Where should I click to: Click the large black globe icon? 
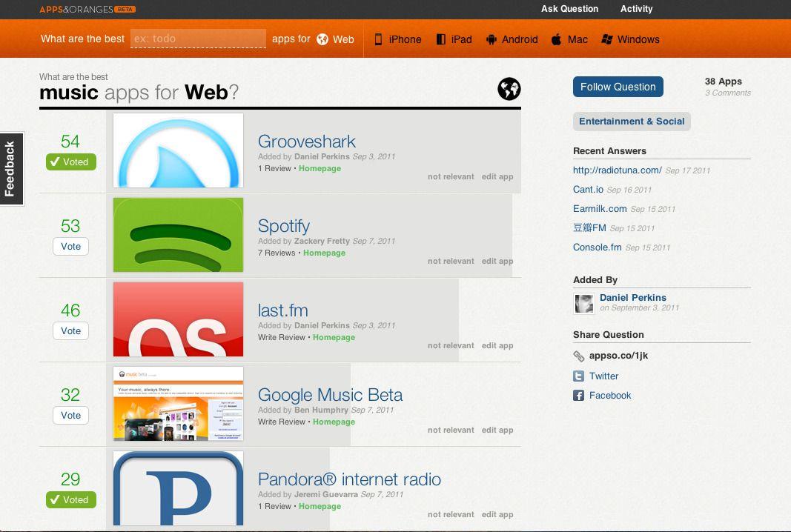pos(509,89)
